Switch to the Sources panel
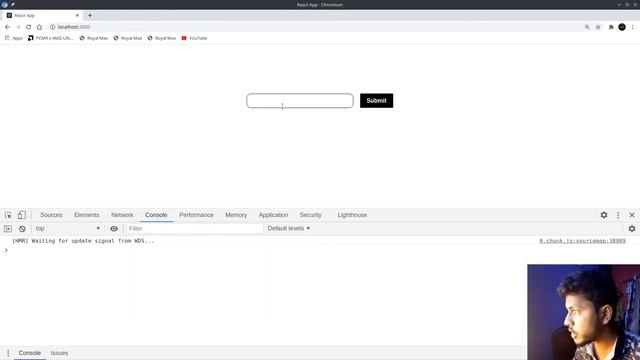 coord(51,215)
